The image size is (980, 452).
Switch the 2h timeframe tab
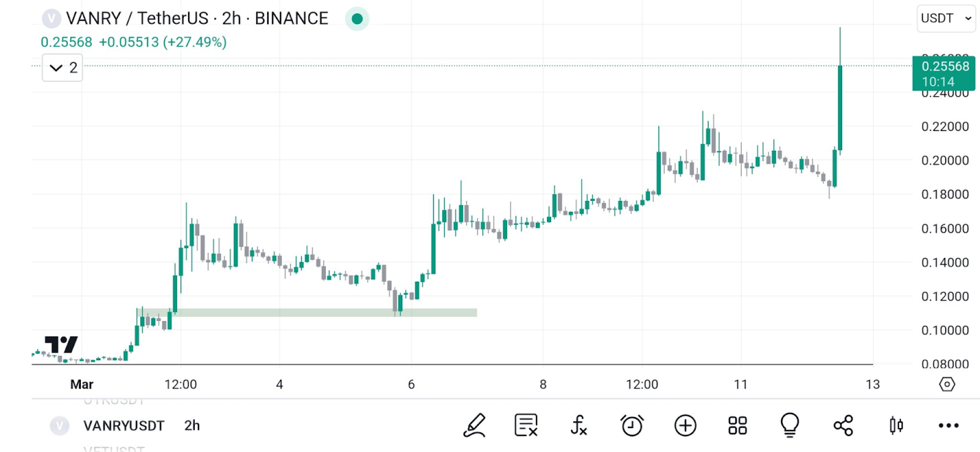191,426
